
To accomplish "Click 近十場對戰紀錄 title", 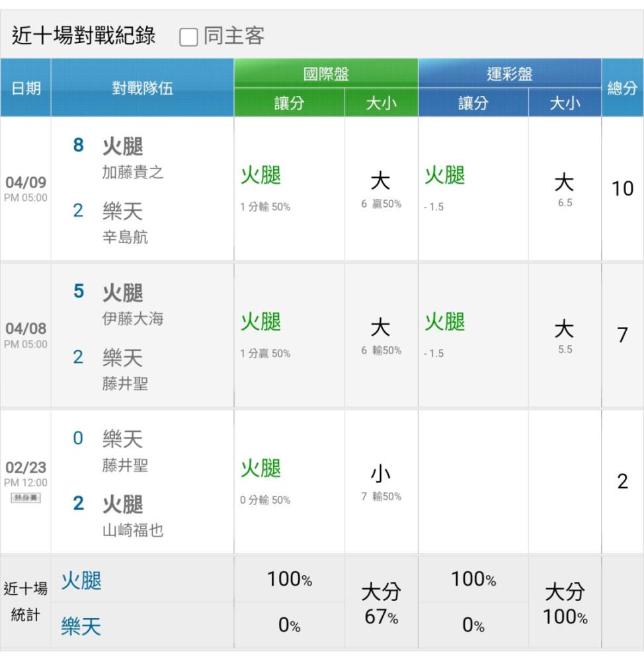I will [83, 36].
